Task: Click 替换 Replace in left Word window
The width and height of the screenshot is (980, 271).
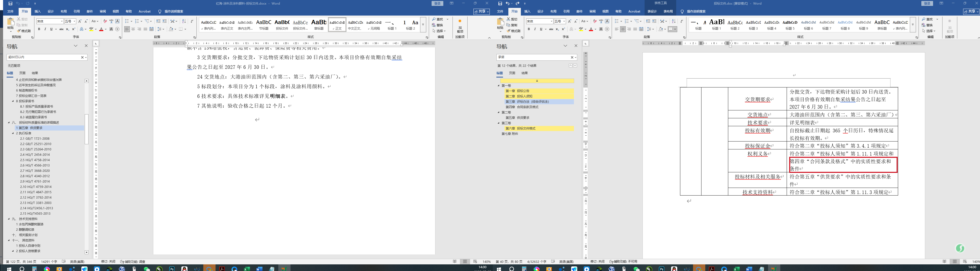Action: 437,25
